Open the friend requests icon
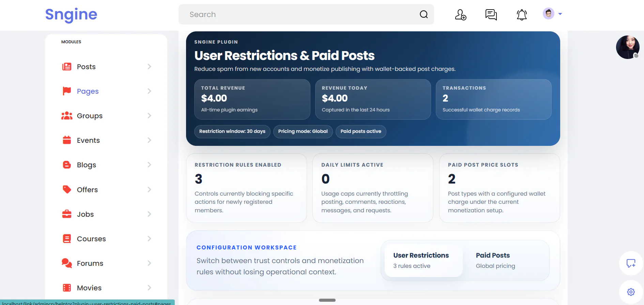Screen dimensions: 644x305 [x=461, y=15]
